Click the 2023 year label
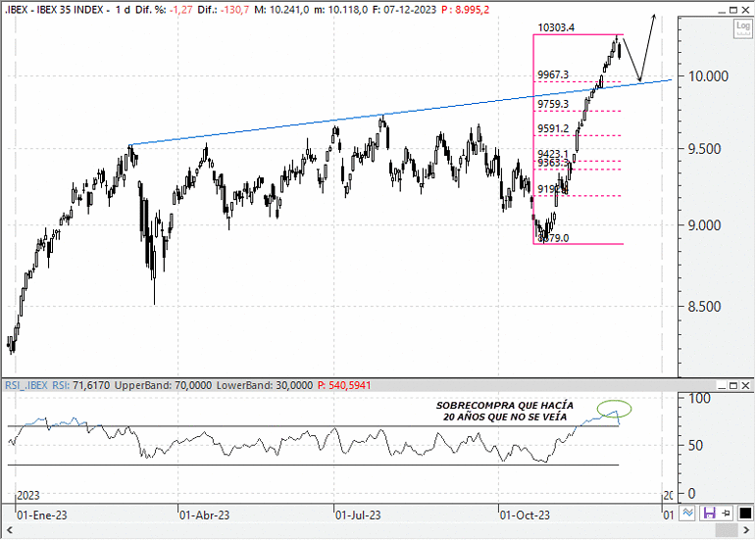The image size is (756, 540). click(x=28, y=495)
